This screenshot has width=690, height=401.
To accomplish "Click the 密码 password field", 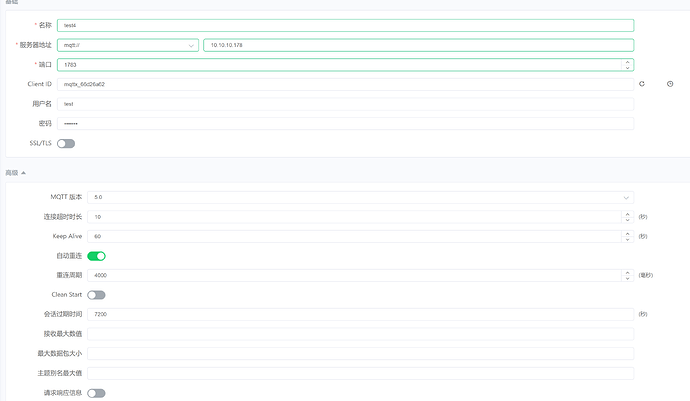I will click(345, 124).
